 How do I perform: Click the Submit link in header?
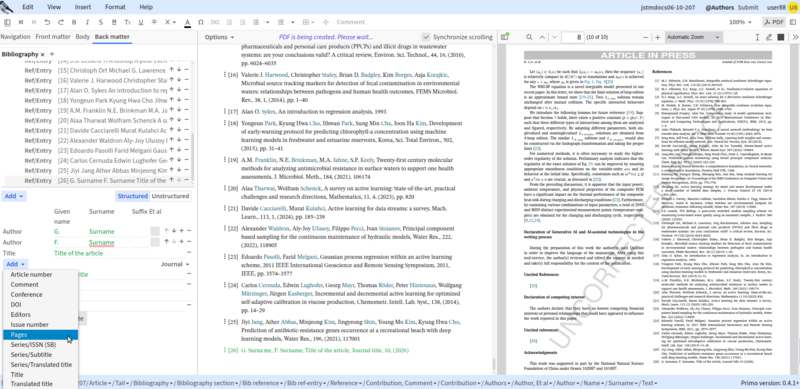748,7
